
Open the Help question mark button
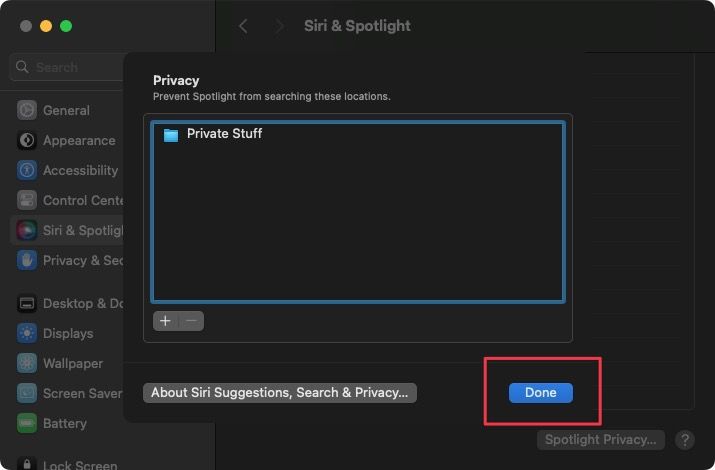pyautogui.click(x=685, y=439)
